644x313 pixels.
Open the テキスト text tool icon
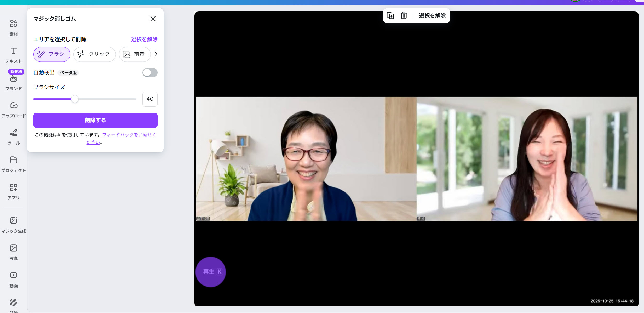(x=14, y=51)
